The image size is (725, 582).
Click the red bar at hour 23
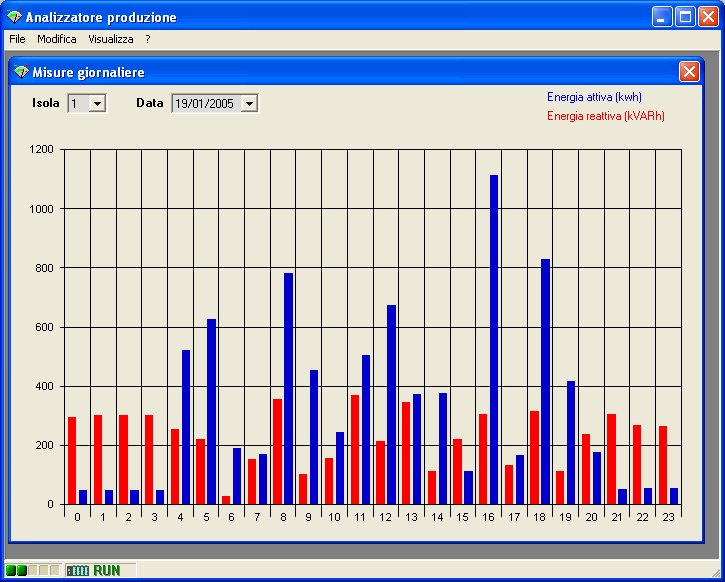tap(663, 465)
